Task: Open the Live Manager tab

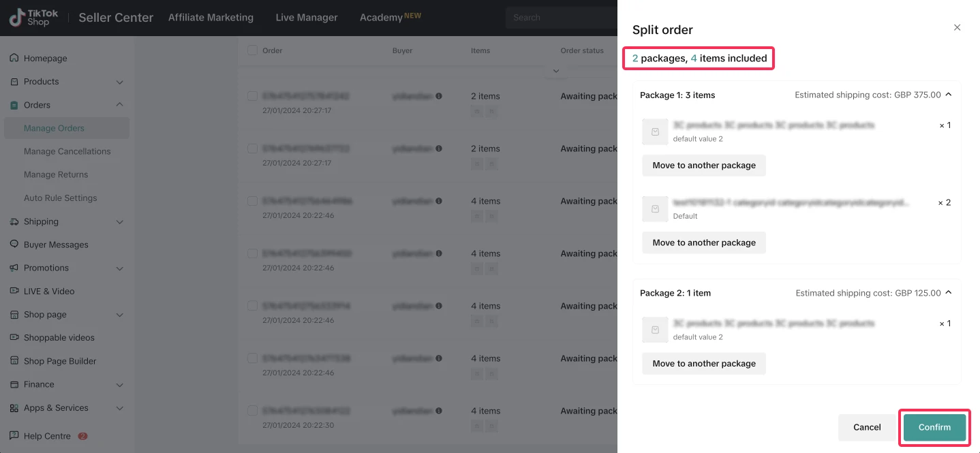Action: point(307,18)
